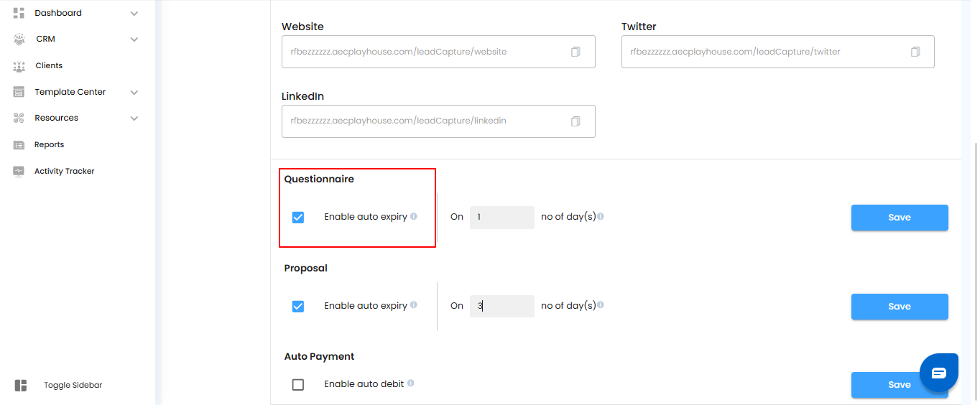The width and height of the screenshot is (980, 405).
Task: Uncheck Questionnaire Enable auto expiry checkbox
Action: point(298,218)
